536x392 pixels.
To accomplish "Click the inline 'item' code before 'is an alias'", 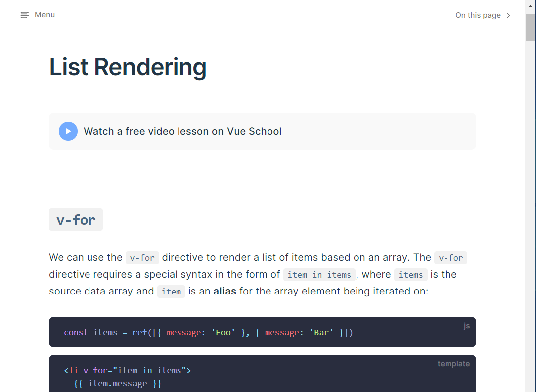I will click(x=171, y=292).
